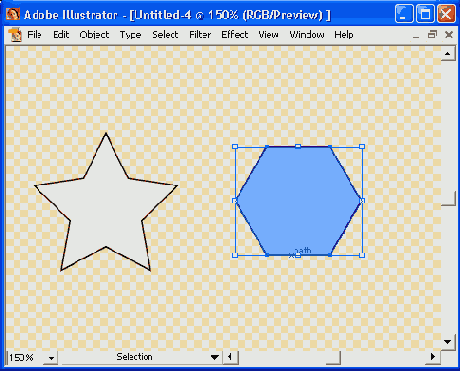460x371 pixels.
Task: Open the Edit menu
Action: [61, 35]
